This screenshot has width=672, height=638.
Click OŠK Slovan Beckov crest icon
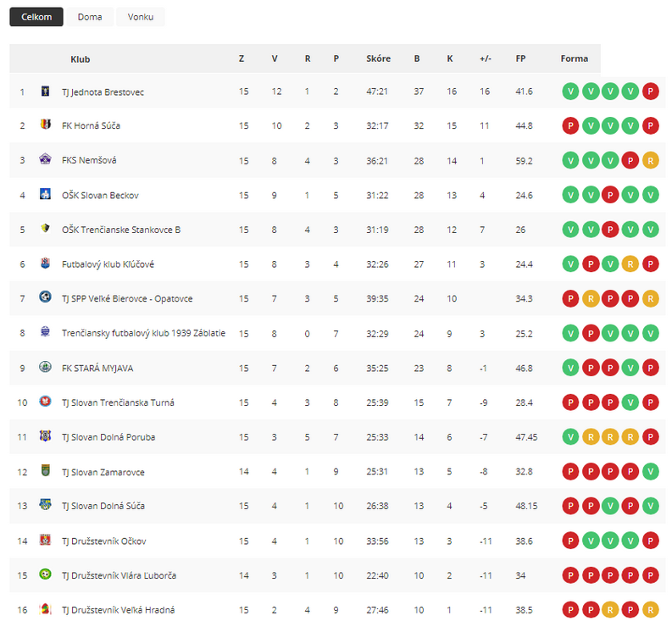45,194
